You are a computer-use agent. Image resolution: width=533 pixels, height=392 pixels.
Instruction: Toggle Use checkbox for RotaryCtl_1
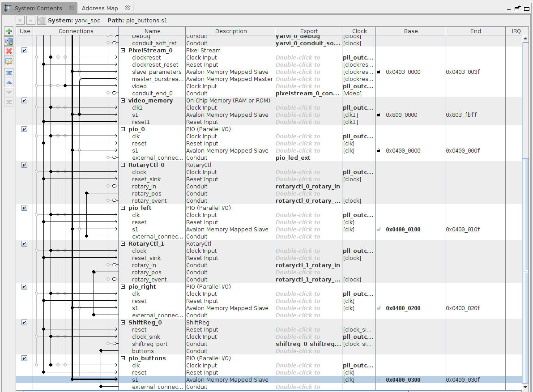pos(25,244)
